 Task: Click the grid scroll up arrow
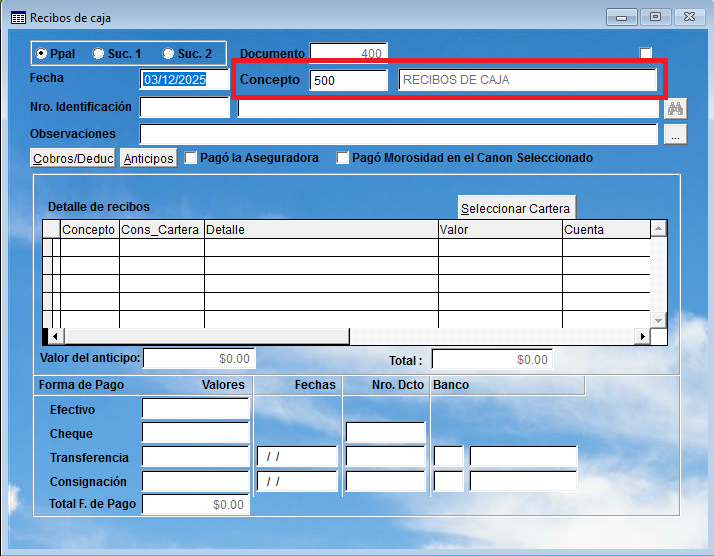(x=658, y=228)
